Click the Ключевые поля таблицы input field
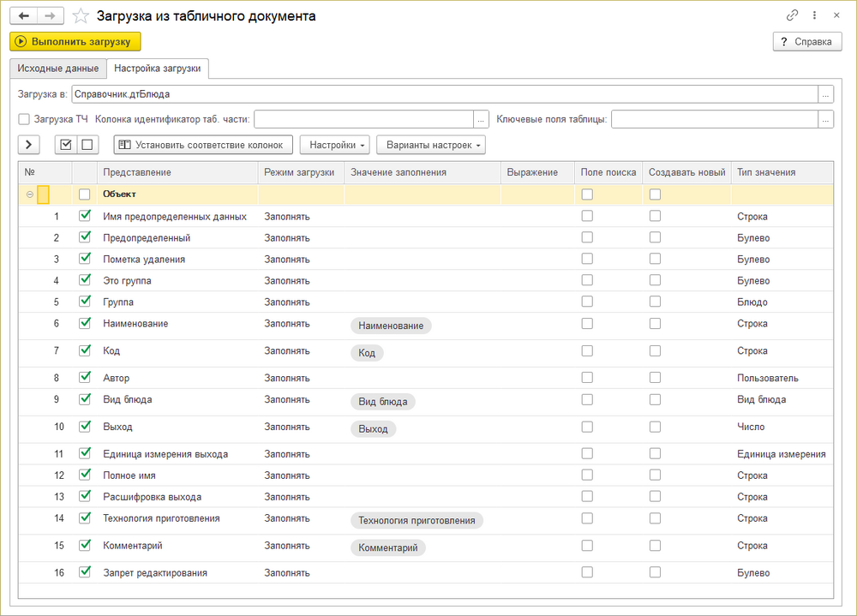 coord(714,119)
